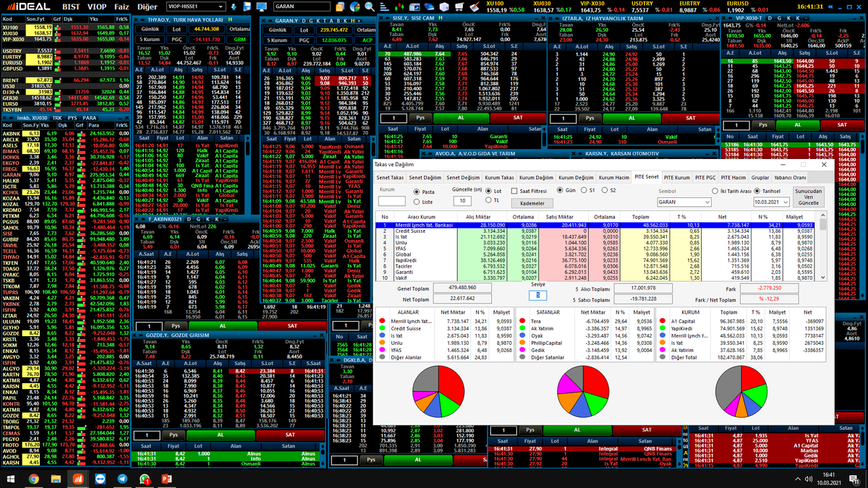Click the horizontal bars depth icon in toolbar

[x=384, y=7]
